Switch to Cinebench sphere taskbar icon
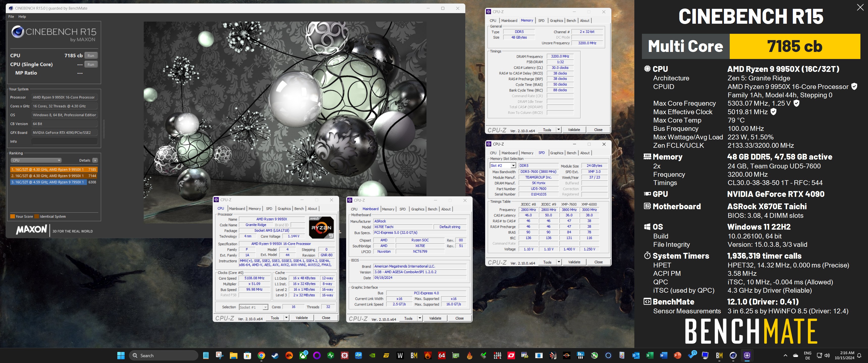868x363 pixels. click(733, 356)
